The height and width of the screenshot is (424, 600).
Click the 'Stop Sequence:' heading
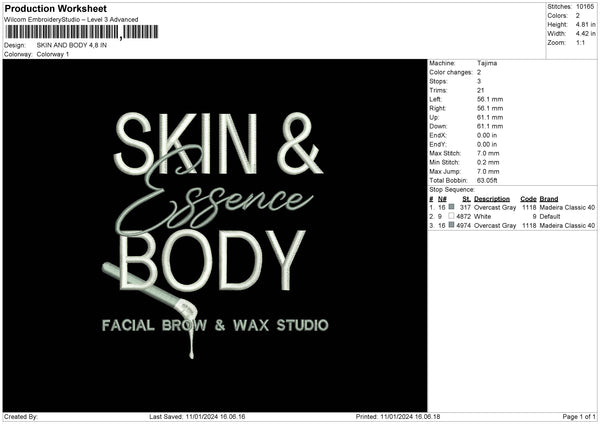click(452, 189)
